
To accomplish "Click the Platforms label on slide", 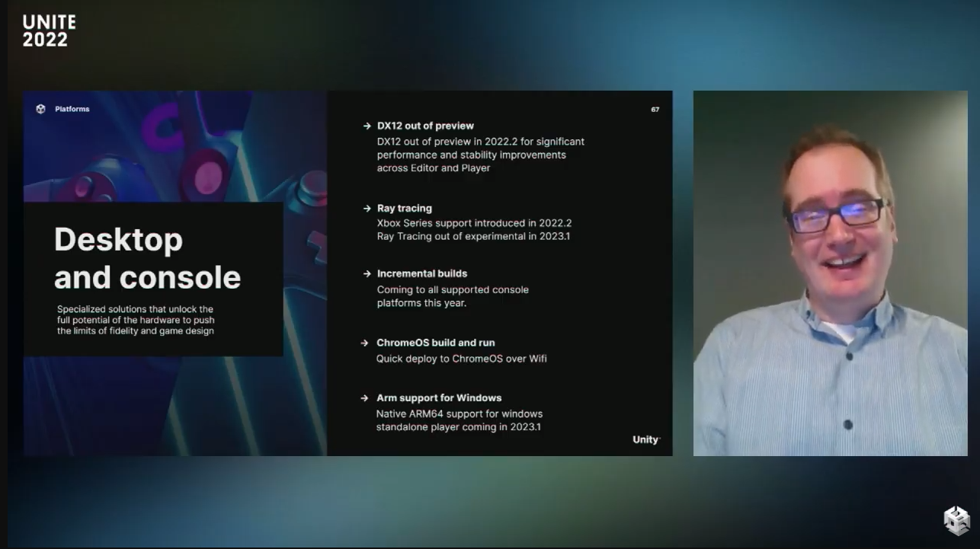I will click(x=72, y=109).
